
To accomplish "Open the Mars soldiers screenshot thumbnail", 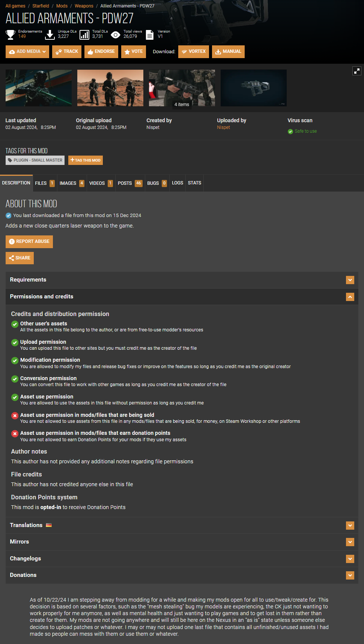I will pyautogui.click(x=110, y=88).
